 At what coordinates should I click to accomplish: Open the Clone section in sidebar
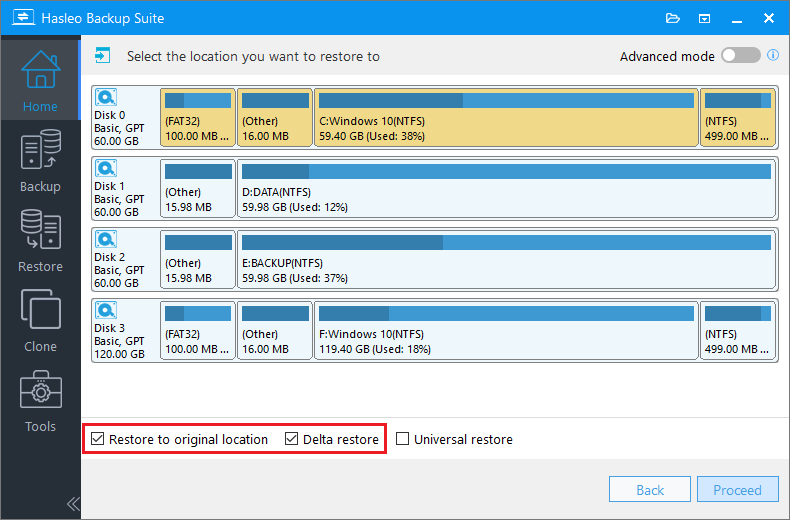(x=40, y=320)
